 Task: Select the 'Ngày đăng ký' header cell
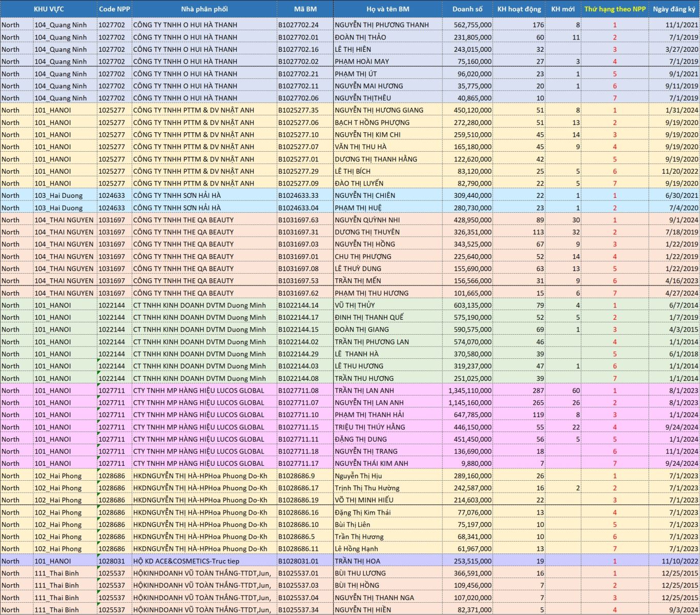click(674, 9)
